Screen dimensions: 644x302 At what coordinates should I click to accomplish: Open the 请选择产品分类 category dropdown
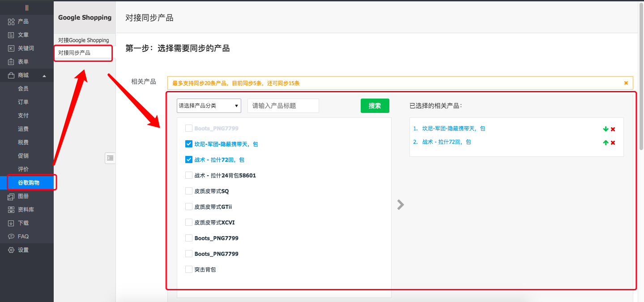pyautogui.click(x=209, y=105)
